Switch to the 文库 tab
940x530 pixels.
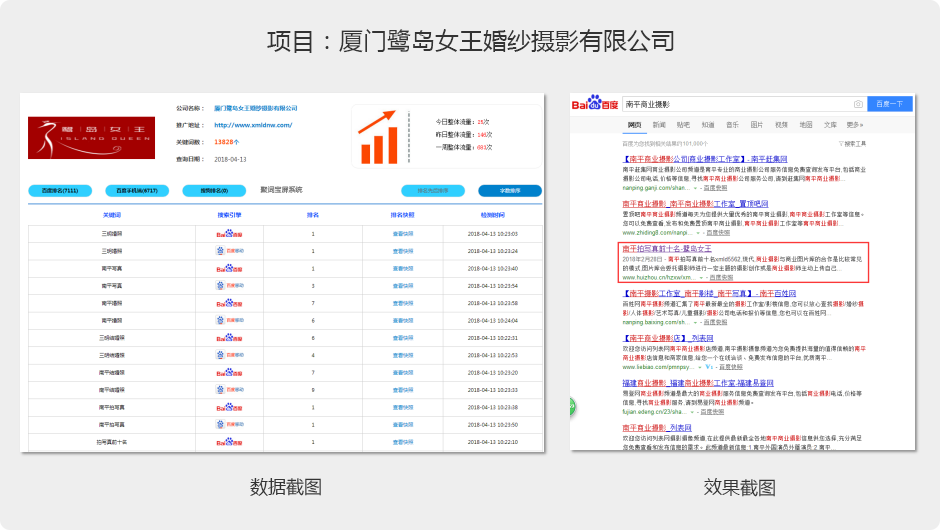tap(830, 125)
